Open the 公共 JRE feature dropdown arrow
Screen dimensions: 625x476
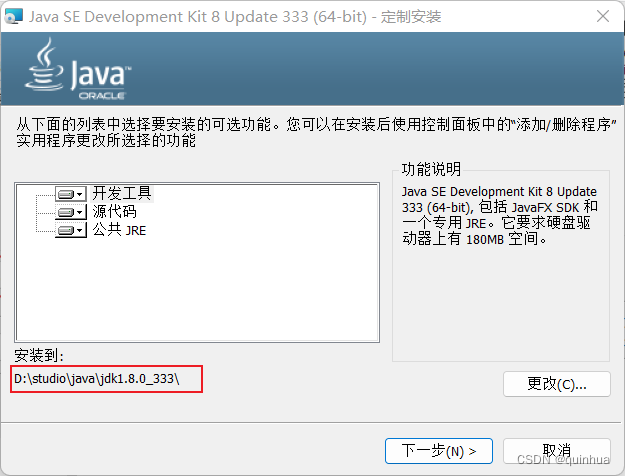pyautogui.click(x=80, y=230)
